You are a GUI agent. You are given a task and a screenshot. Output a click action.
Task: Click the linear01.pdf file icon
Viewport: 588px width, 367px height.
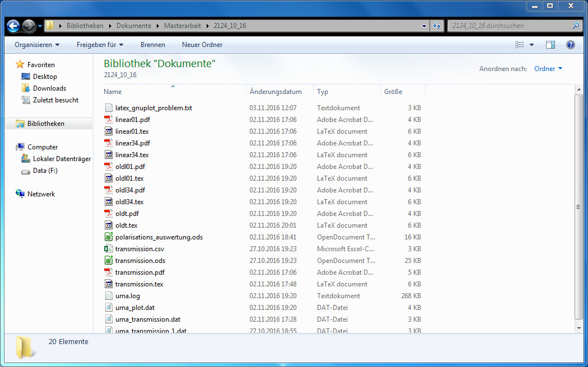pyautogui.click(x=109, y=120)
